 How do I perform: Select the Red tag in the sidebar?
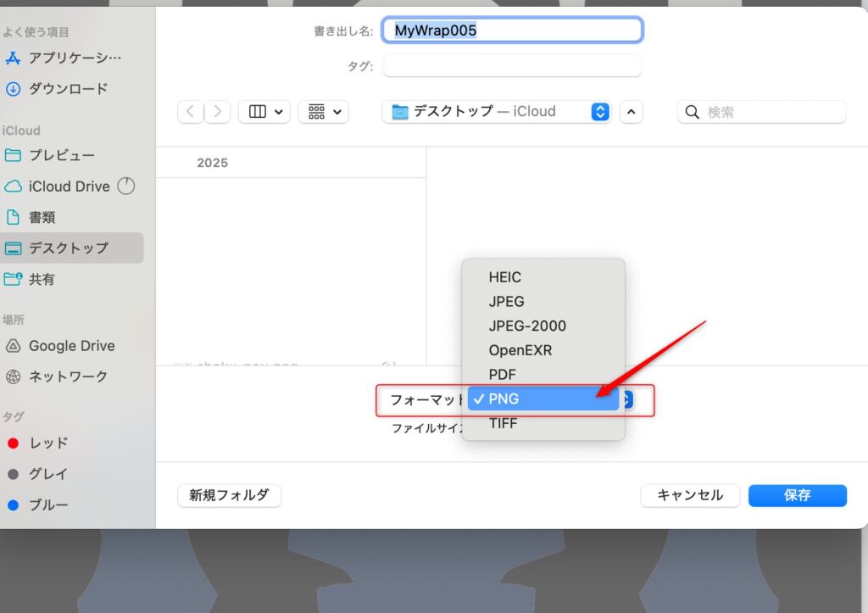48,443
